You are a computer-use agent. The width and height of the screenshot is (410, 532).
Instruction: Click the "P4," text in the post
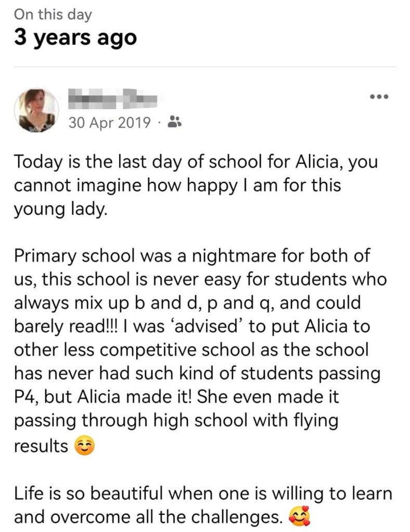coord(25,398)
